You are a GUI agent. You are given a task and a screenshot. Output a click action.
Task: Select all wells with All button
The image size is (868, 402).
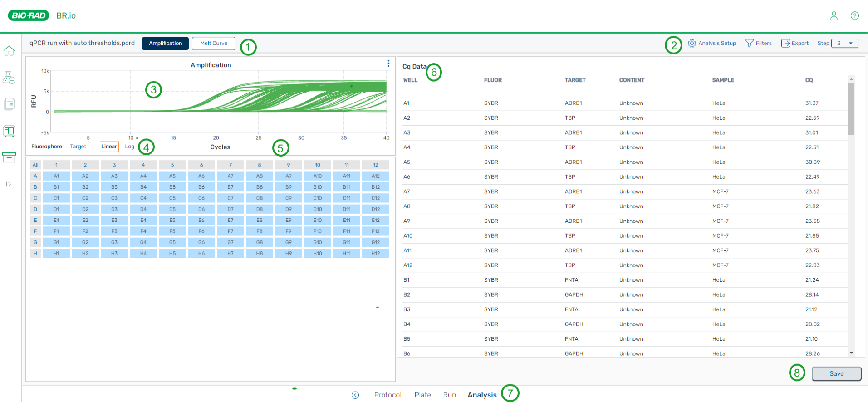[35, 165]
